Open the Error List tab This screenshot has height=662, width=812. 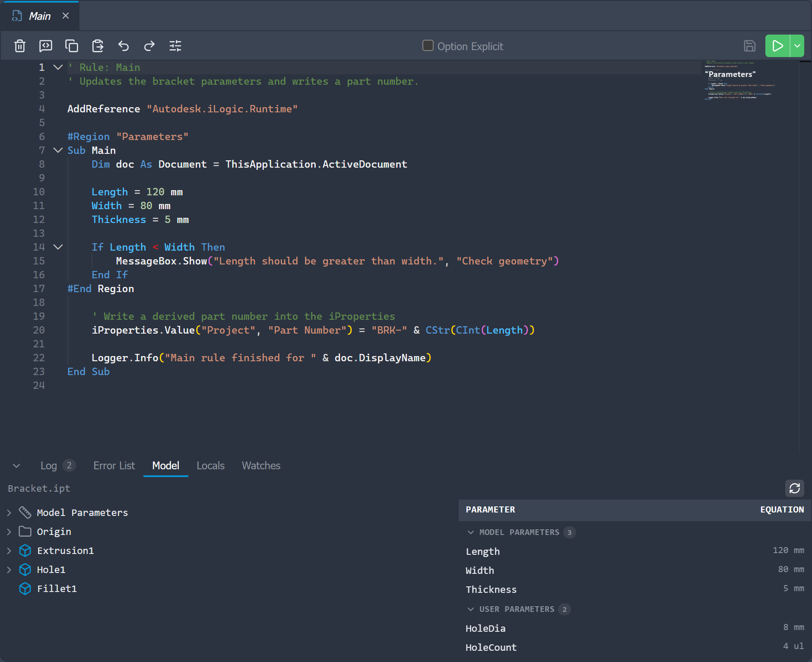pyautogui.click(x=114, y=466)
